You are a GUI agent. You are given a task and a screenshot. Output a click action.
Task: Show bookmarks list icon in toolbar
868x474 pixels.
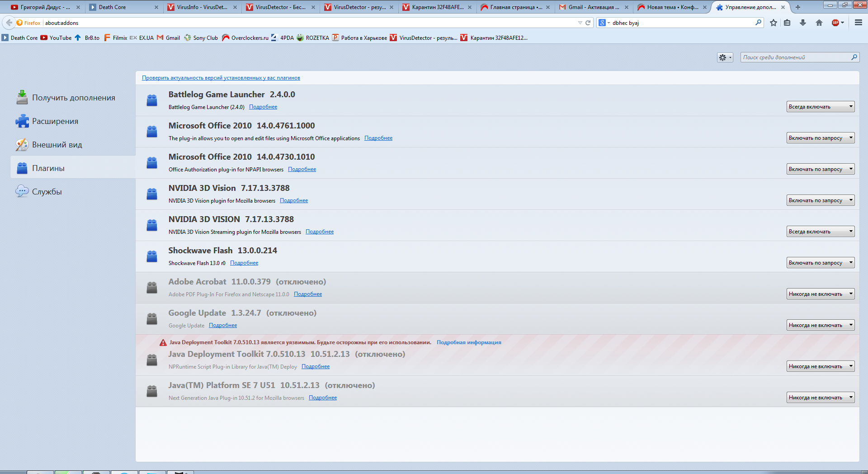(788, 23)
